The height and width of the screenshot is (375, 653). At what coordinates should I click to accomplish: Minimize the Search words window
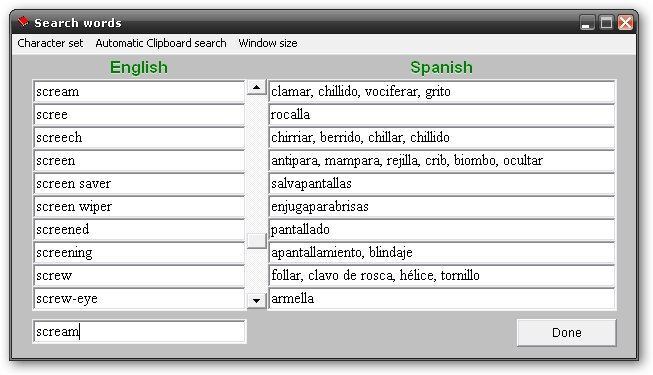[x=587, y=22]
